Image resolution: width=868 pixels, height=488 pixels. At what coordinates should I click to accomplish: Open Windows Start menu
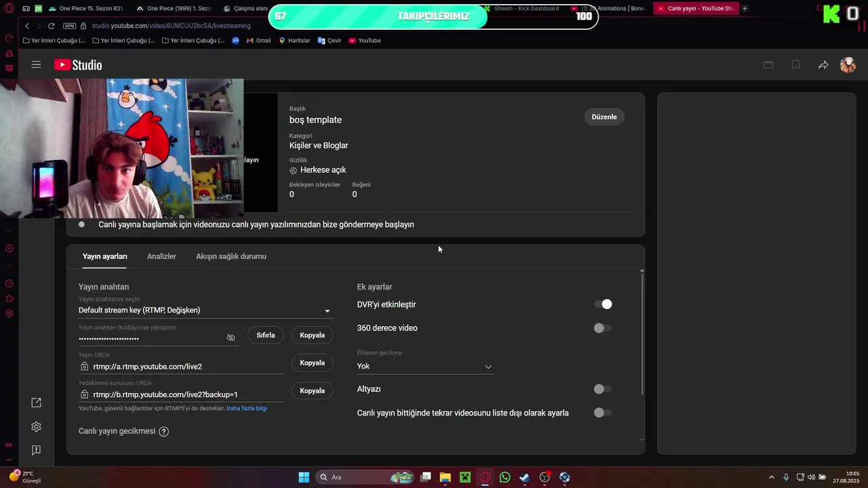(x=304, y=477)
